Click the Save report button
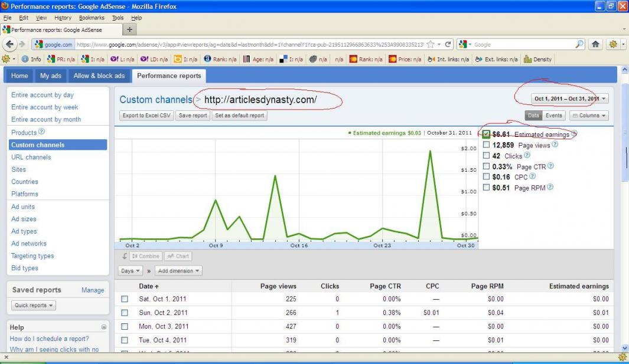The image size is (629, 364). tap(193, 116)
